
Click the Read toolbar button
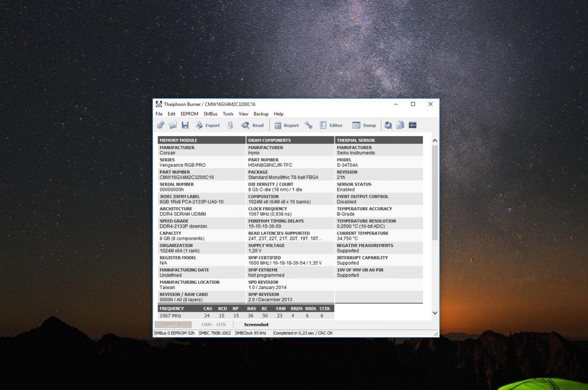click(x=252, y=125)
